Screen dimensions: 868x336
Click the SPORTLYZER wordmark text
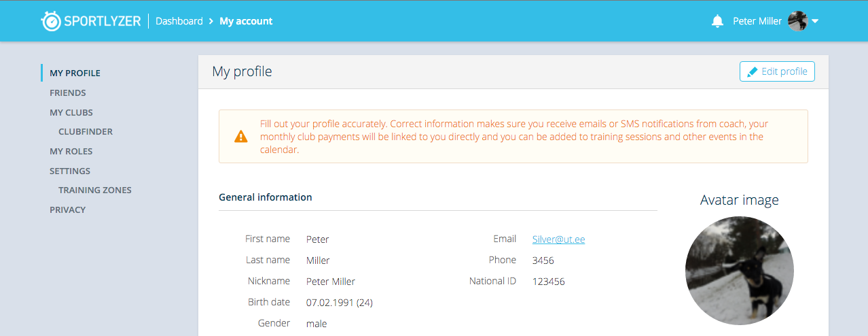pyautogui.click(x=103, y=21)
